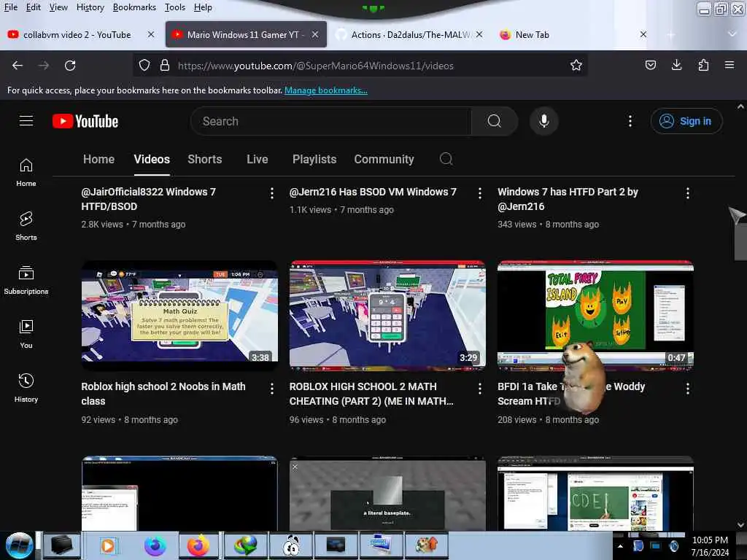
Task: Bookmark this page with the star icon
Action: [576, 65]
